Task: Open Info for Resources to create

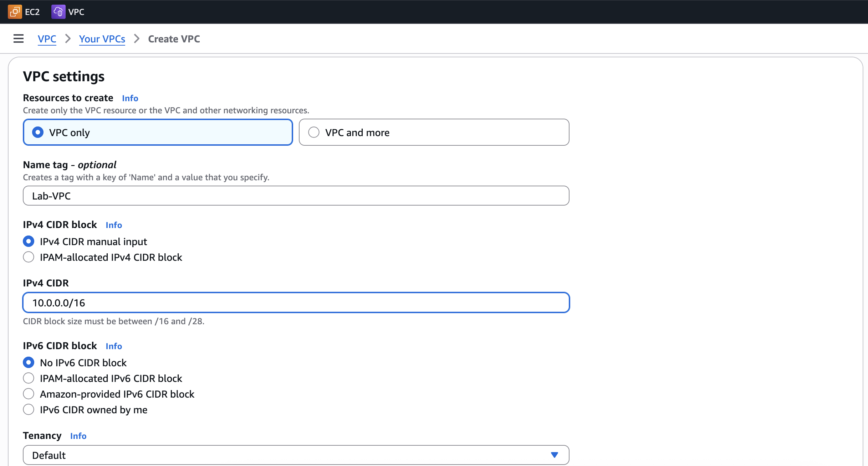Action: point(130,98)
